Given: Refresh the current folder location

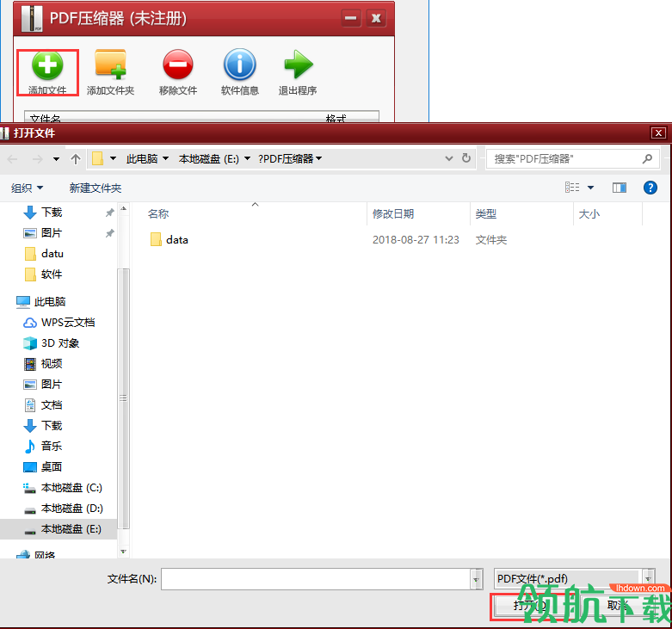Looking at the screenshot, I should 466,158.
